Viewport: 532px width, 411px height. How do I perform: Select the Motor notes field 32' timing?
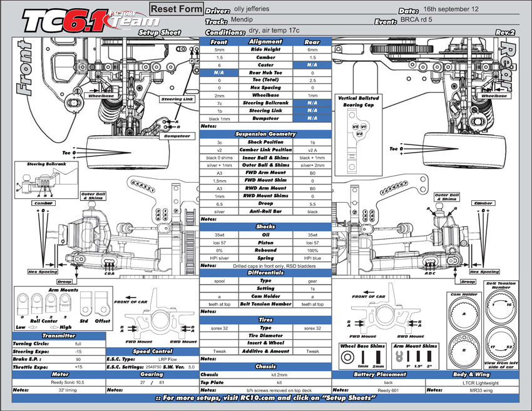point(67,390)
